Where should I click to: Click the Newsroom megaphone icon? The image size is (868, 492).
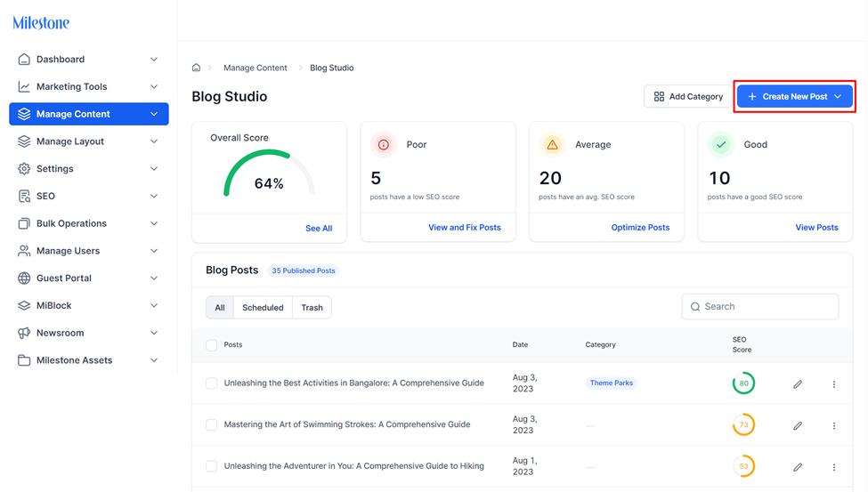[24, 333]
